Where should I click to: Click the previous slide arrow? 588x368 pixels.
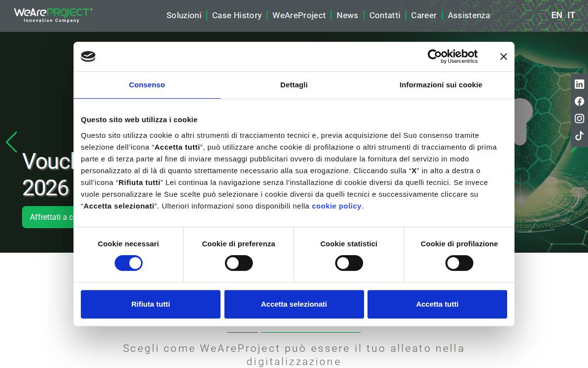(11, 142)
